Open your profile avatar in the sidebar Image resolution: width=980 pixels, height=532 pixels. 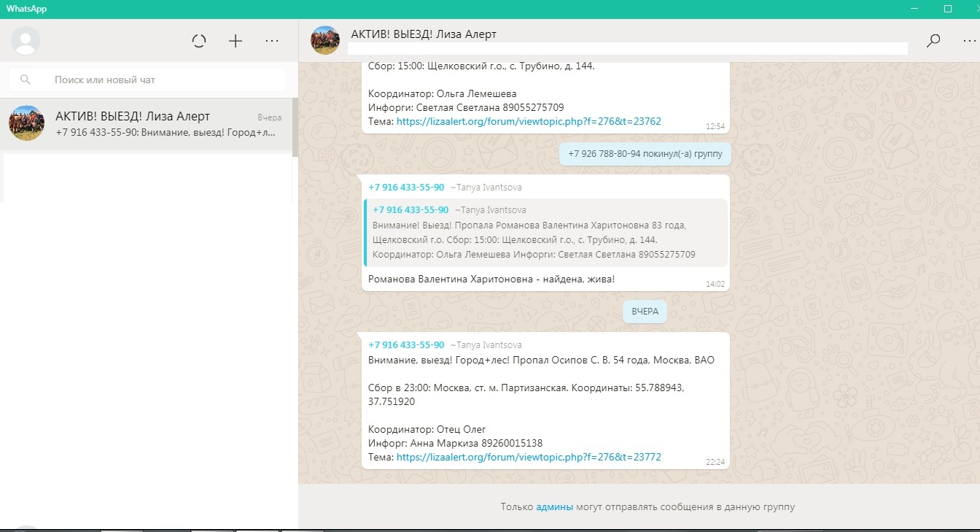click(26, 41)
